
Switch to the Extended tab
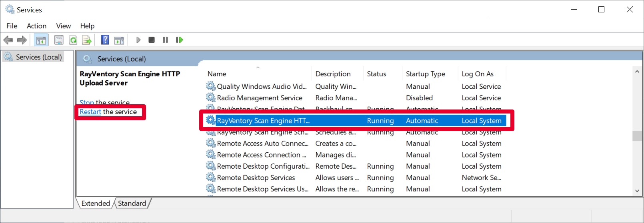pyautogui.click(x=96, y=203)
